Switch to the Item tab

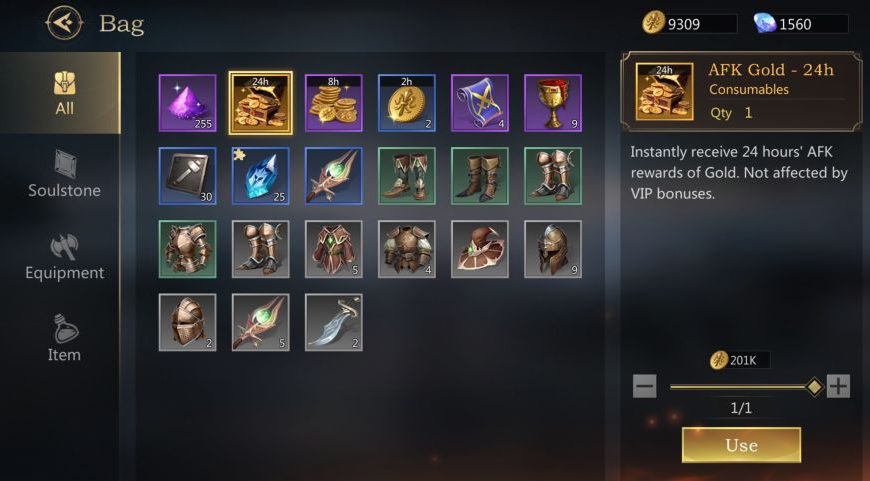64,338
